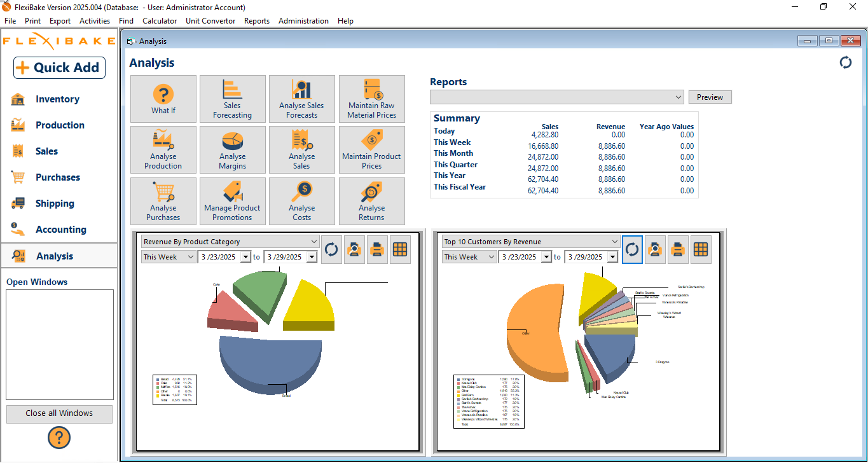
Task: Expand the Reports dropdown list
Action: 678,97
